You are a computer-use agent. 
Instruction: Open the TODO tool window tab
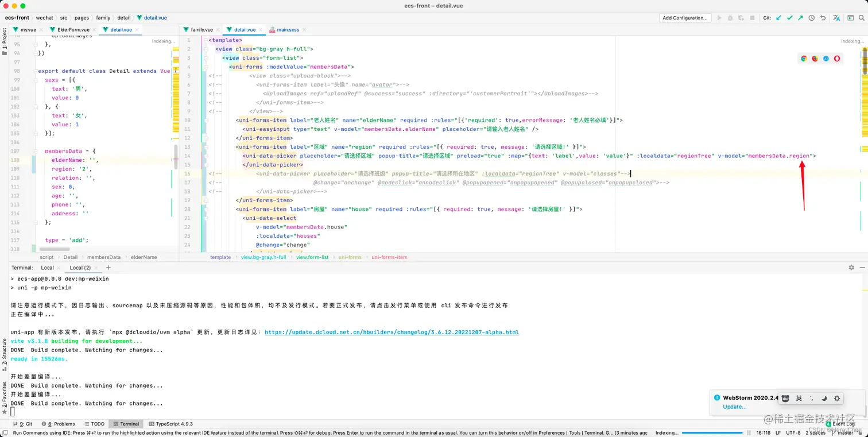coord(94,424)
